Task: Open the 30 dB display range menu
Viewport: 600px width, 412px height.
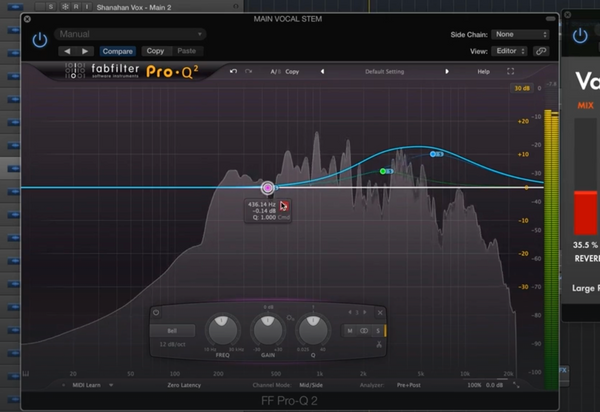Action: coord(522,88)
